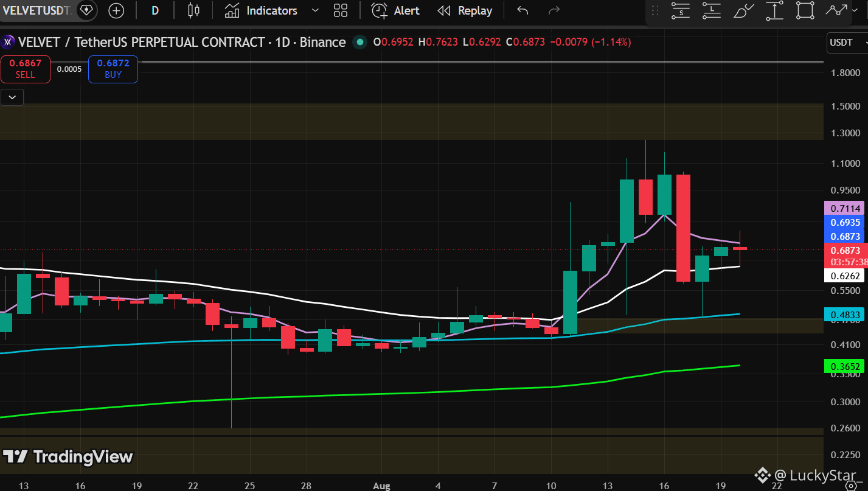Viewport: 868px width, 491px height.
Task: Select the Short Position tool
Action: pyautogui.click(x=681, y=10)
